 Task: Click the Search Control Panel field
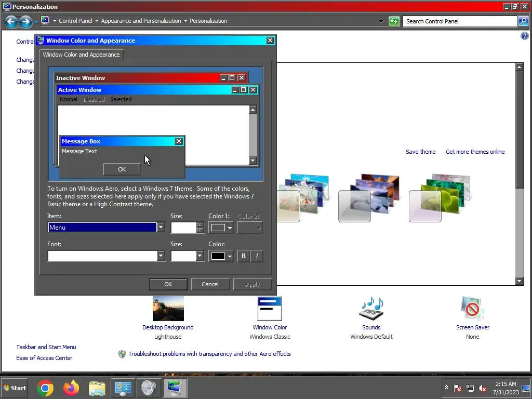point(460,21)
